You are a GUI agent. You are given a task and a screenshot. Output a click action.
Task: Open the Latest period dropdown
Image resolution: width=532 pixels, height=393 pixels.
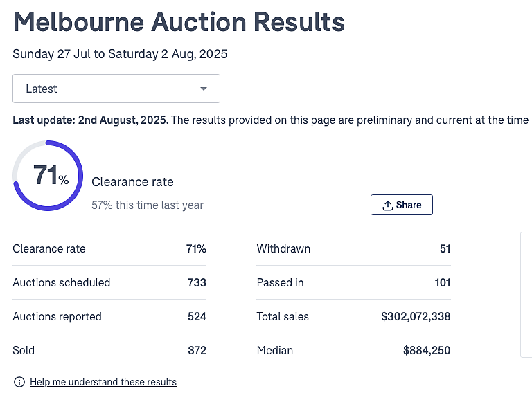(116, 89)
